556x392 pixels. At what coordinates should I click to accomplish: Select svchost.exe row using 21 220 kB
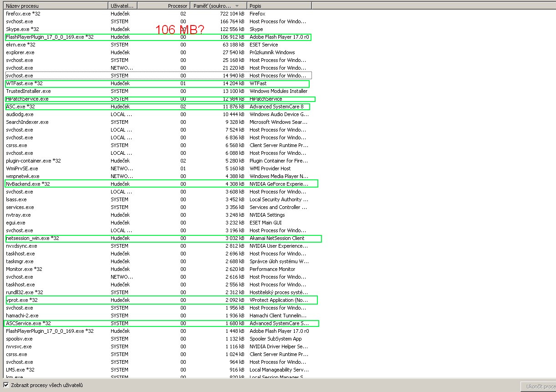tap(158, 68)
